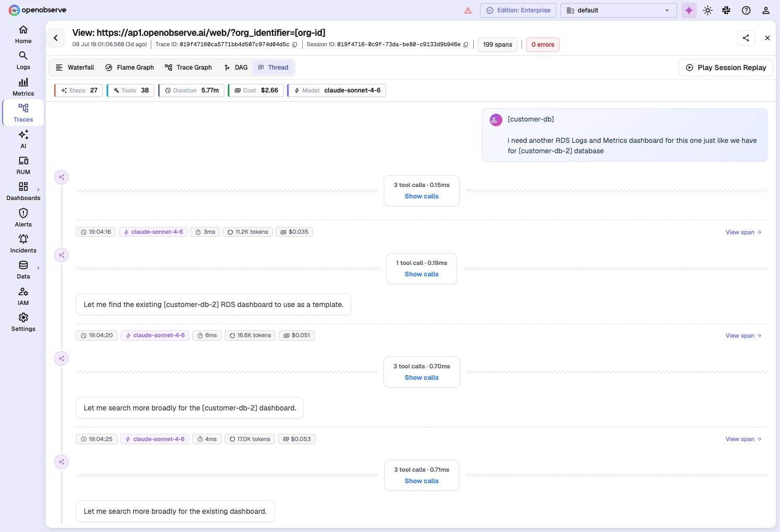
Task: Expand the Dashboards submenu arrow
Action: coord(38,190)
